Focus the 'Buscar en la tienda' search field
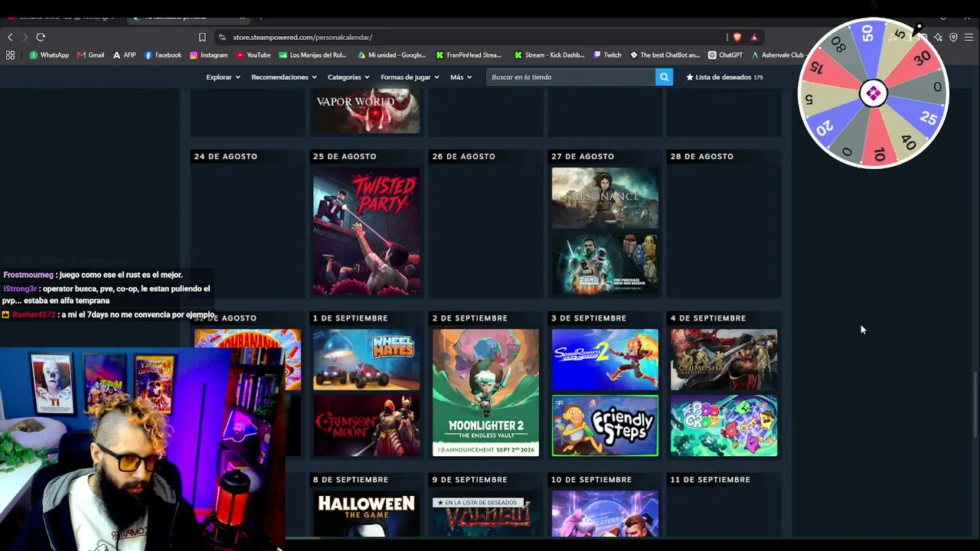The height and width of the screenshot is (551, 980). tap(570, 77)
